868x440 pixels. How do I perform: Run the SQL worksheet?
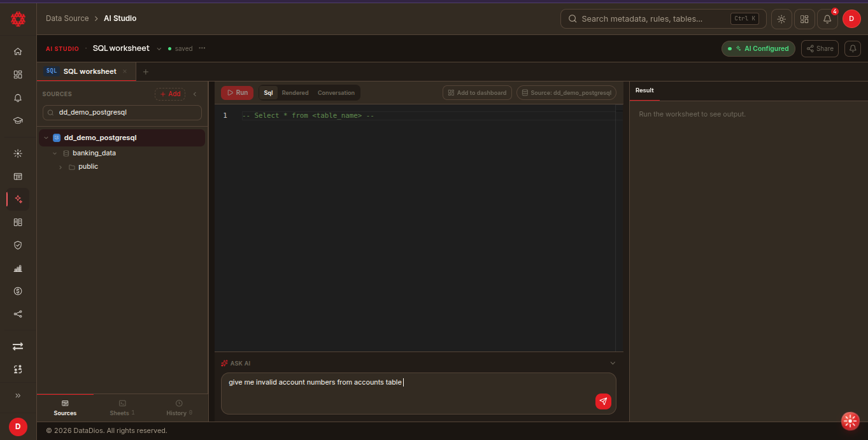click(x=237, y=93)
